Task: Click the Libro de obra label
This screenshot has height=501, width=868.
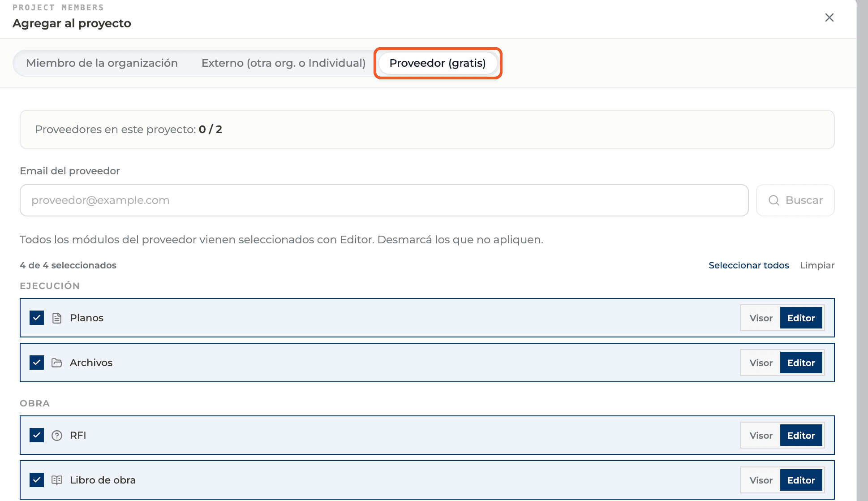Action: pyautogui.click(x=103, y=480)
